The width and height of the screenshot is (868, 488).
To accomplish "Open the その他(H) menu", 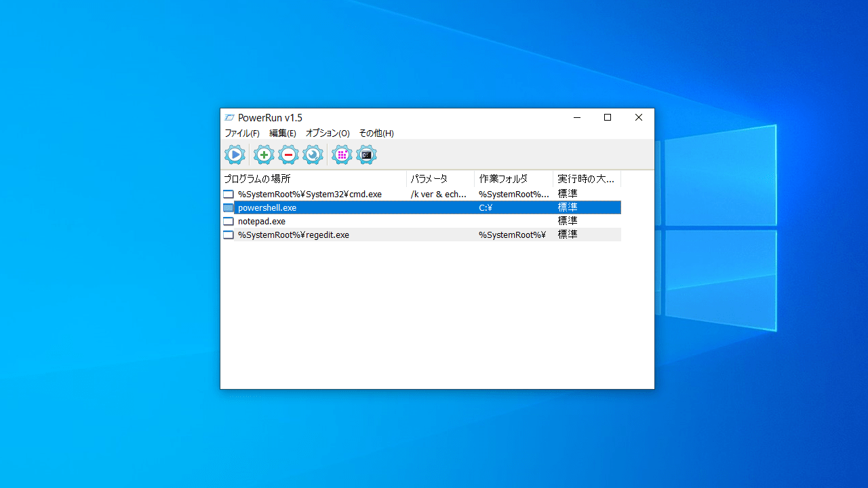I will click(376, 134).
